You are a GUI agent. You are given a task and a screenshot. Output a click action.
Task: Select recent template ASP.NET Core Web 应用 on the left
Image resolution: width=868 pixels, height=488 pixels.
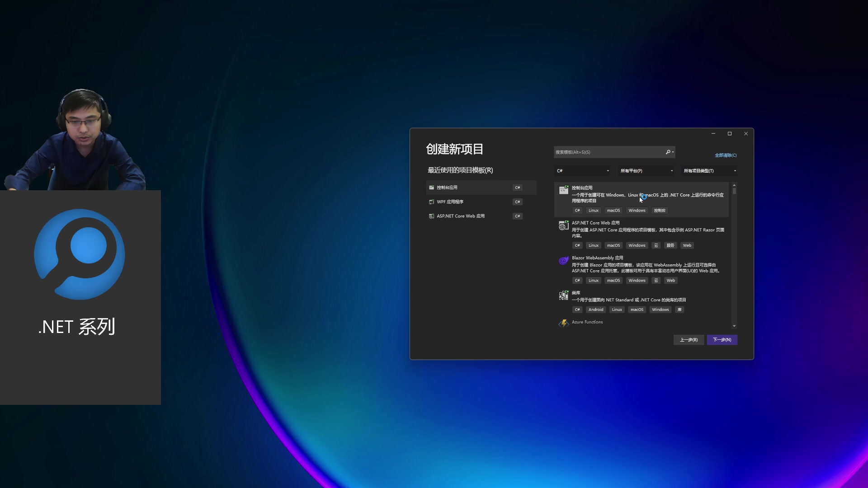click(x=481, y=216)
